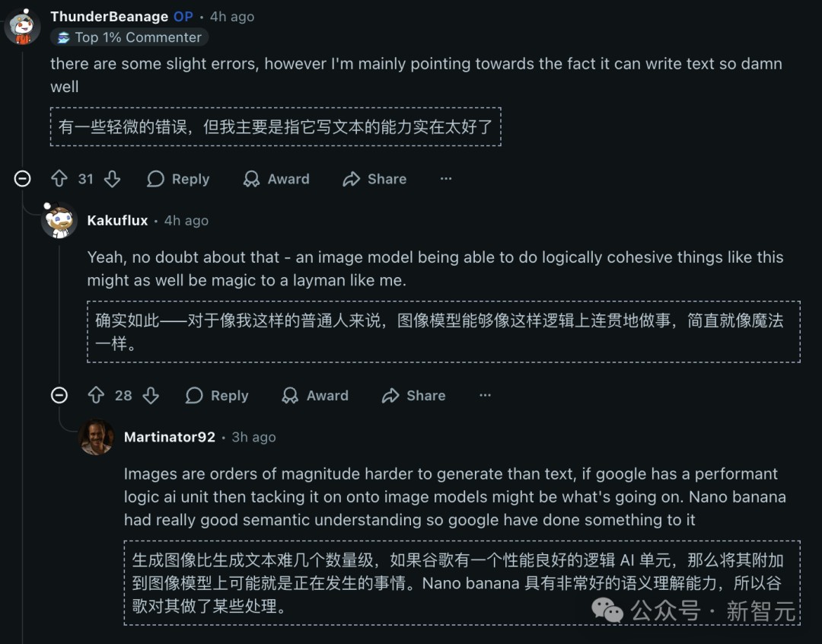This screenshot has height=644, width=822.
Task: Downvote Kakuflux's comment
Action: click(151, 395)
